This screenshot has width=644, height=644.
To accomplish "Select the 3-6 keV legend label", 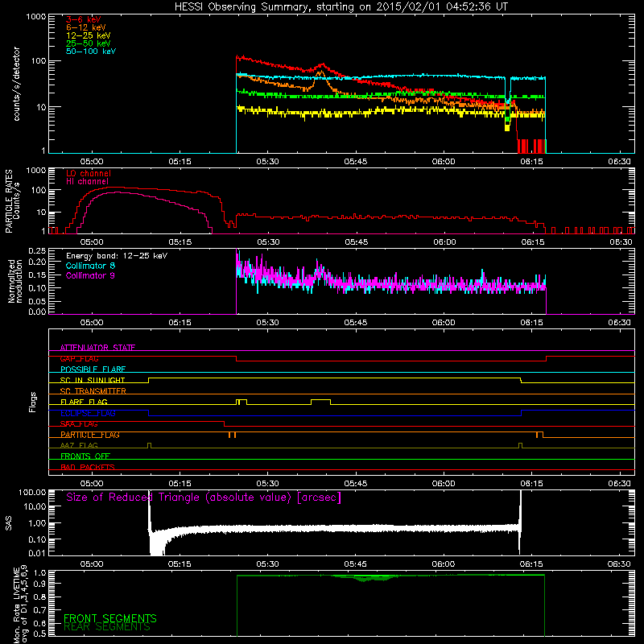I will [84, 19].
